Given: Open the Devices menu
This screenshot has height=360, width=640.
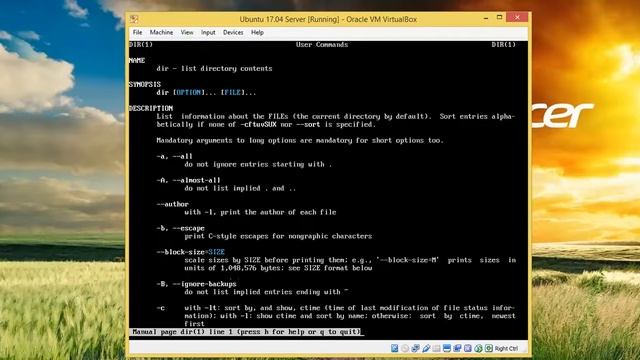Looking at the screenshot, I should pyautogui.click(x=233, y=32).
